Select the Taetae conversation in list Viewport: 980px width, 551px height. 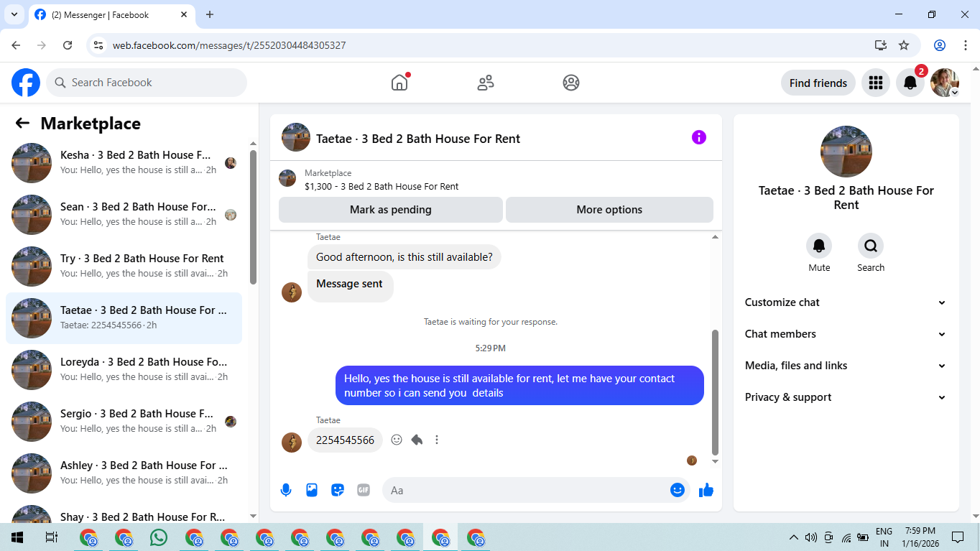click(124, 318)
